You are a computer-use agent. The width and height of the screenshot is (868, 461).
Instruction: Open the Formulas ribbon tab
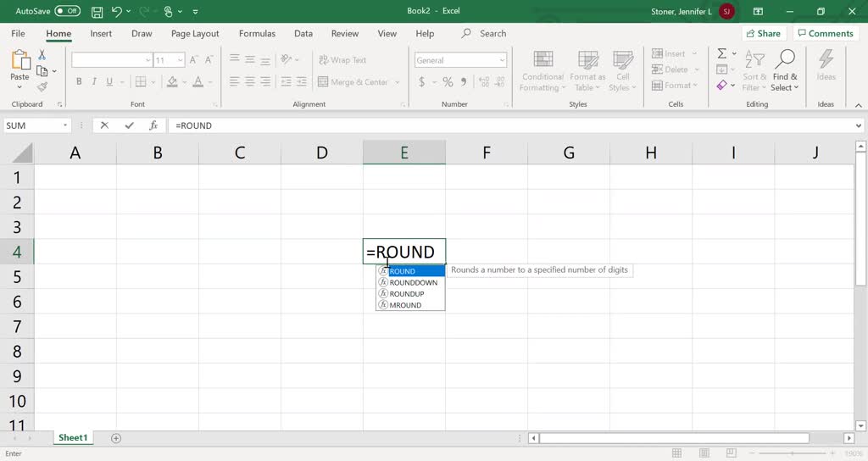click(257, 34)
